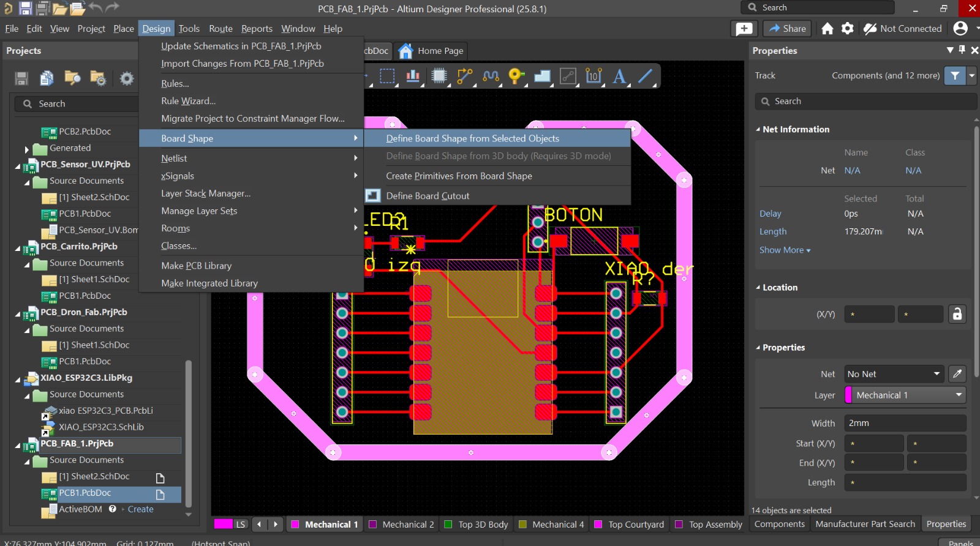Image resolution: width=980 pixels, height=546 pixels.
Task: Click the Properties panel Search field
Action: [865, 102]
